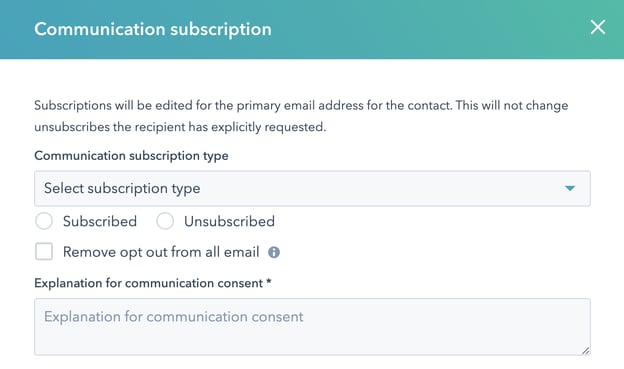
Task: Close the Communication subscription dialog
Action: click(598, 27)
